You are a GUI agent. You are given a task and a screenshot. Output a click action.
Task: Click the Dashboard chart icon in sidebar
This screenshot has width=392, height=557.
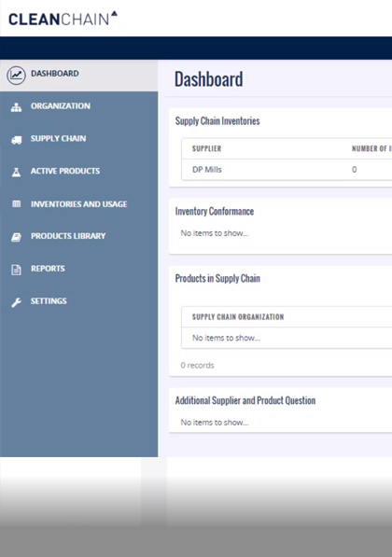[x=16, y=75]
